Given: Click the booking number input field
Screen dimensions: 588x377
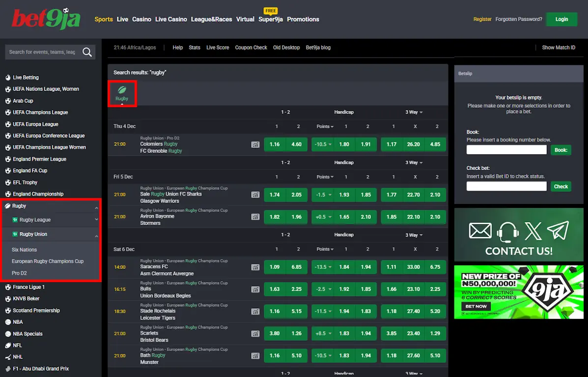Looking at the screenshot, I should 506,149.
